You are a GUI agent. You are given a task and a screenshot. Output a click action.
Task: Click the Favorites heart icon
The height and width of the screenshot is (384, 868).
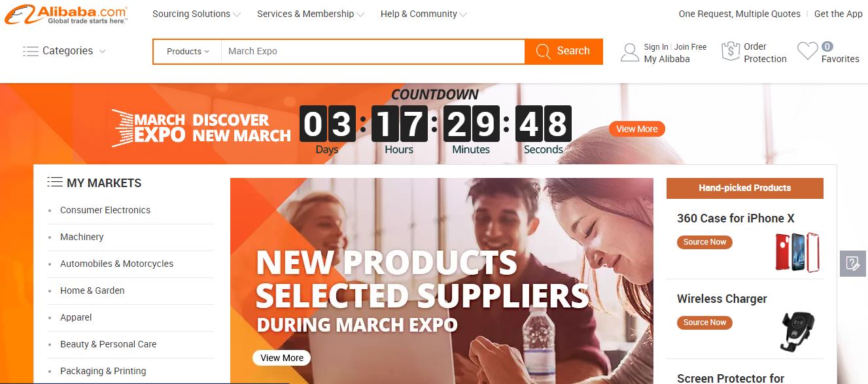pyautogui.click(x=808, y=52)
